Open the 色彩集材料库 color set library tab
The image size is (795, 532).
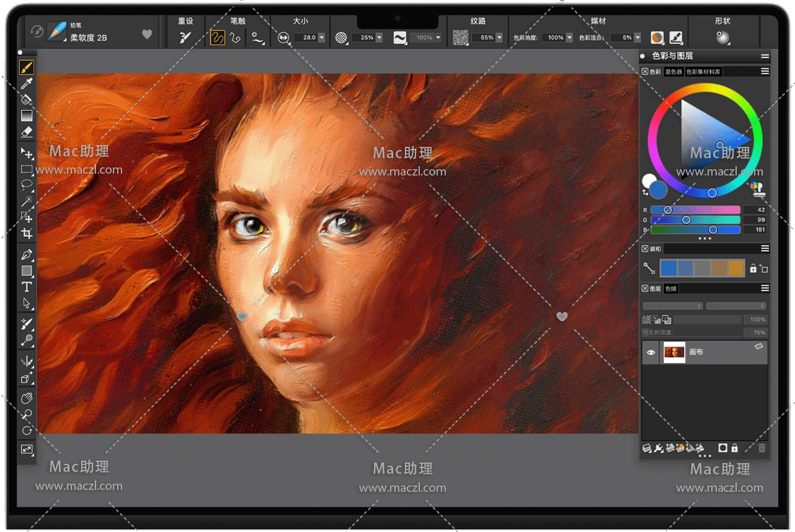703,72
